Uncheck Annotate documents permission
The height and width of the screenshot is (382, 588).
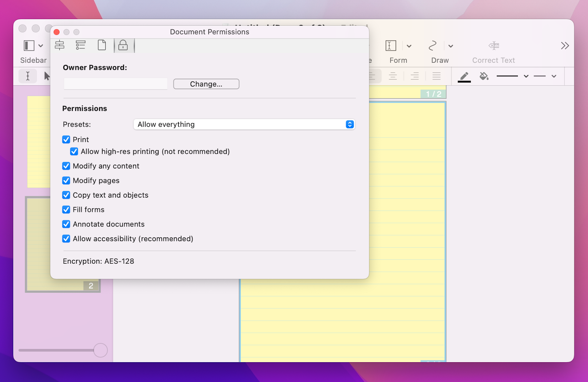pyautogui.click(x=66, y=224)
